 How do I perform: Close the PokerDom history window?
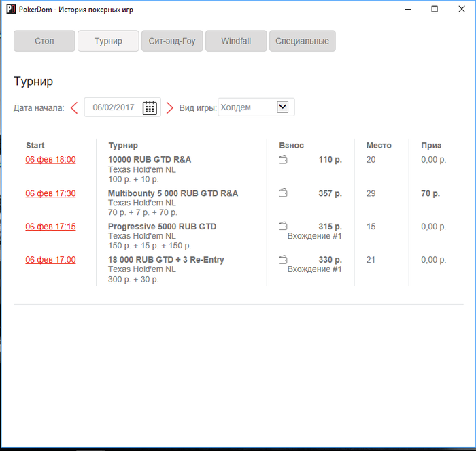(x=462, y=9)
